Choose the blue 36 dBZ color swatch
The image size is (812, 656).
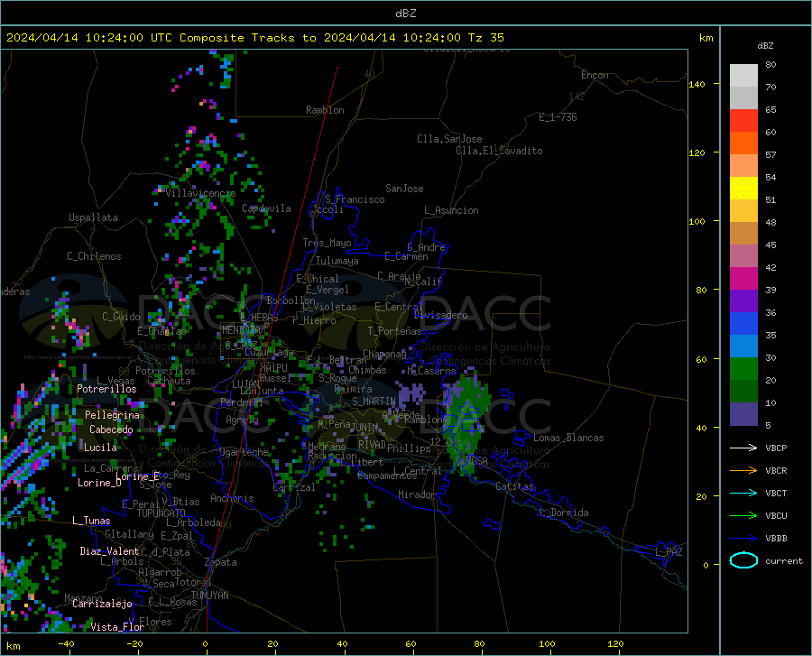743,324
